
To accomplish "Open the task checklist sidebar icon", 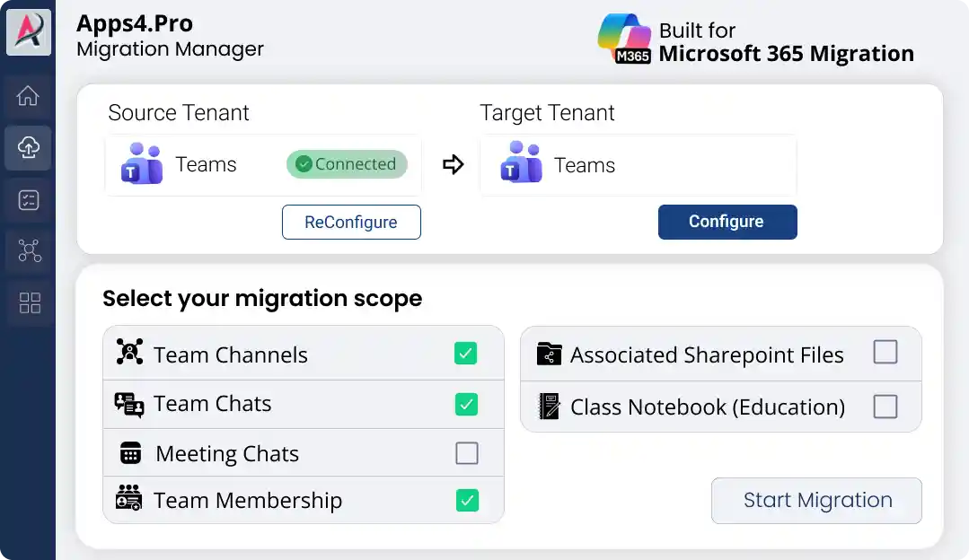I will click(29, 200).
